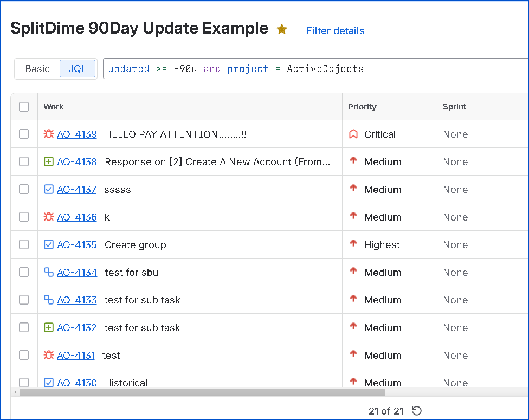
Task: Click the task icon beside AO-4130
Action: 49,383
